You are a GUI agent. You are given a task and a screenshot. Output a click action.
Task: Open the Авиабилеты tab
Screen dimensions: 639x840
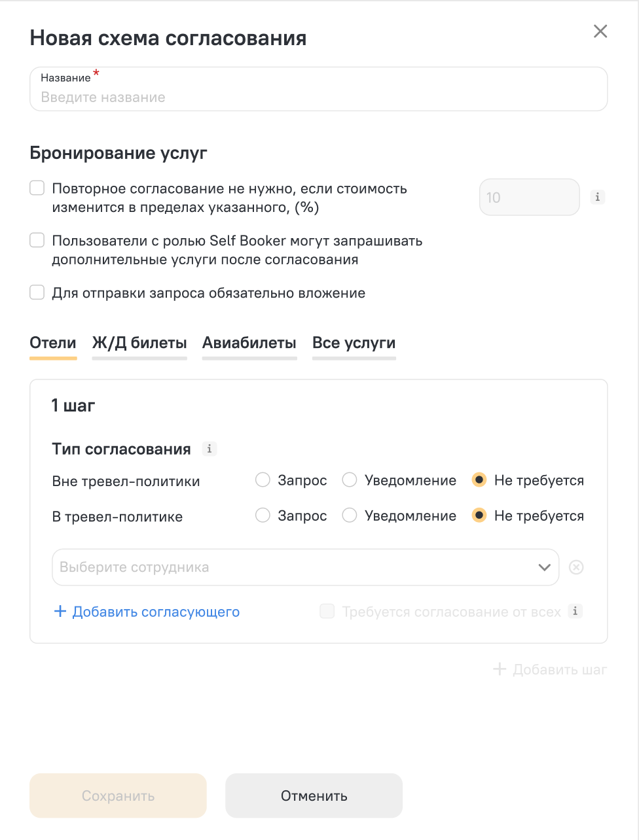(249, 343)
